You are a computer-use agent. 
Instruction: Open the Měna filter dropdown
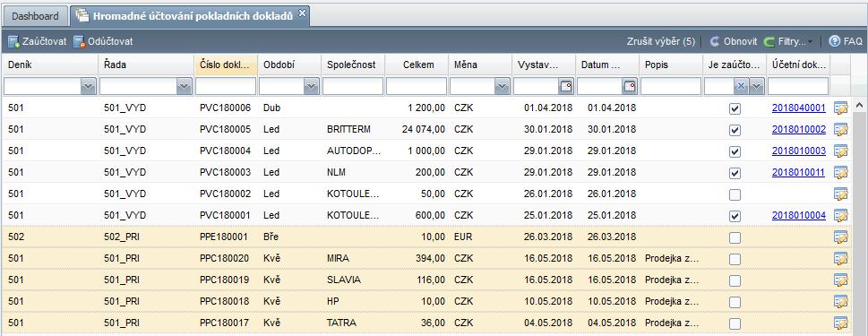coord(503,86)
